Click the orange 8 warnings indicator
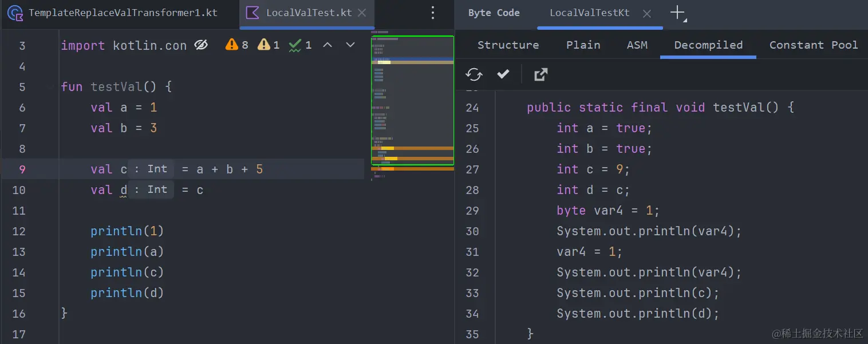The height and width of the screenshot is (344, 868). [237, 45]
